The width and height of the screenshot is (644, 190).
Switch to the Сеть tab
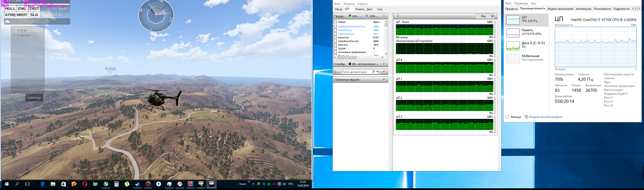pos(380,9)
